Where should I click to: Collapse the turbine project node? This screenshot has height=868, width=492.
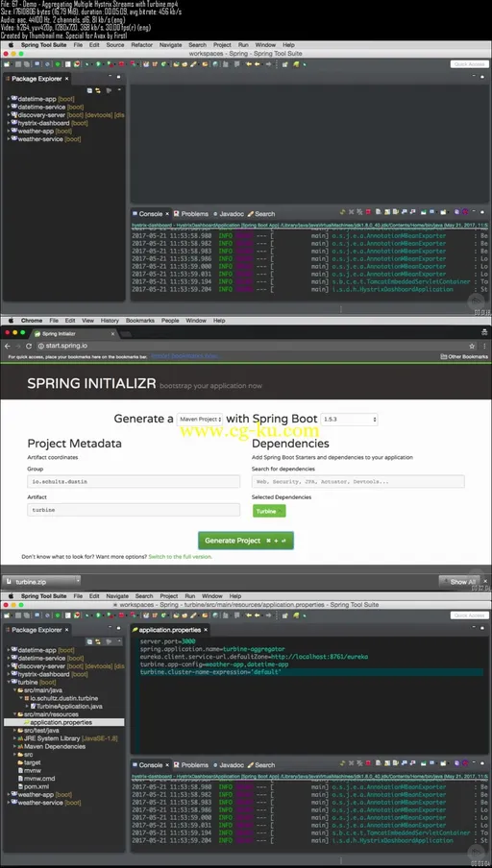[x=9, y=683]
